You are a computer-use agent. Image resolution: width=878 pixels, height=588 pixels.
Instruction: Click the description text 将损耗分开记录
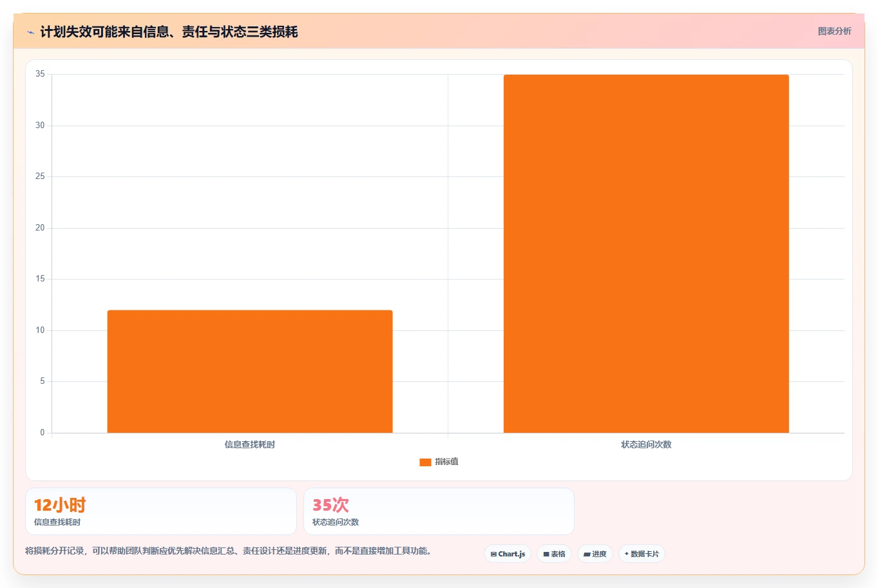click(228, 551)
